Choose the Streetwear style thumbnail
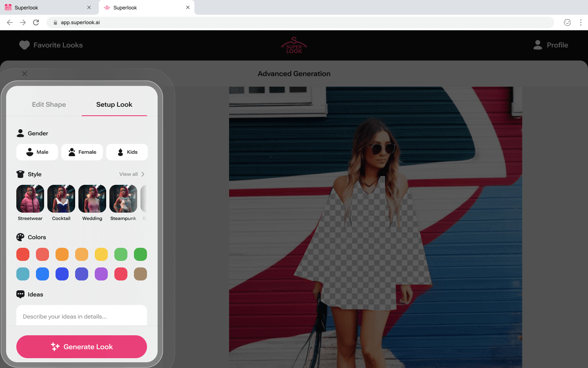Screen dimensions: 588x368 30,199
